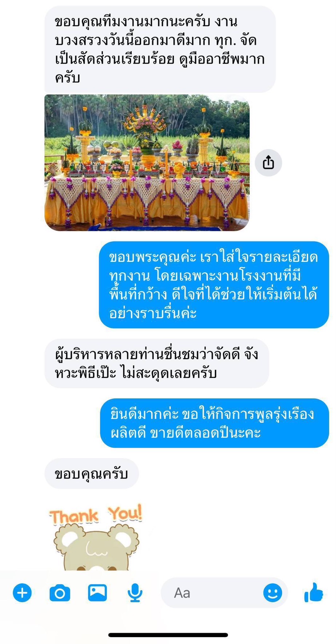Select the blue ขอบพระคุณค่ะ reply bubble
The height and width of the screenshot is (644, 336).
click(x=214, y=285)
